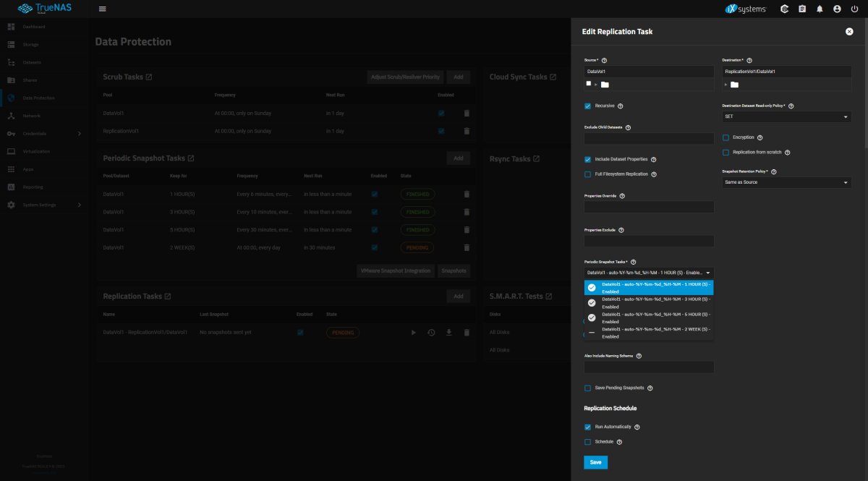868x481 pixels.
Task: Show help for the Schedule option
Action: [619, 442]
